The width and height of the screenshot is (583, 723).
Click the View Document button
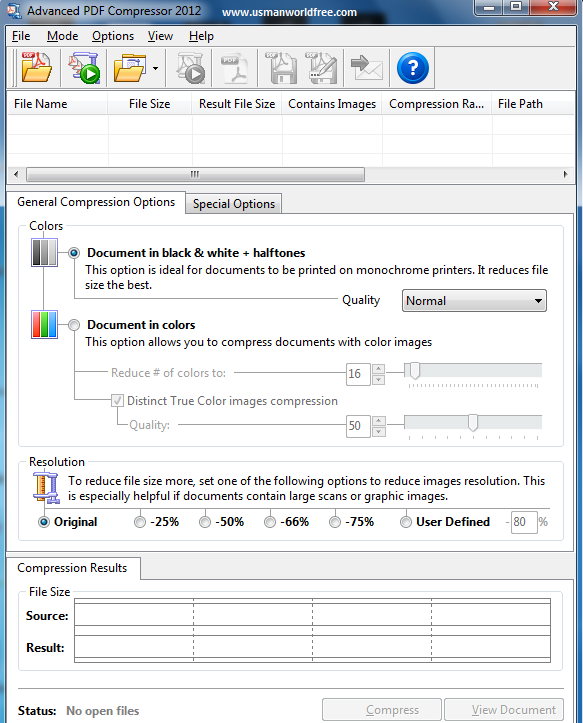point(504,710)
